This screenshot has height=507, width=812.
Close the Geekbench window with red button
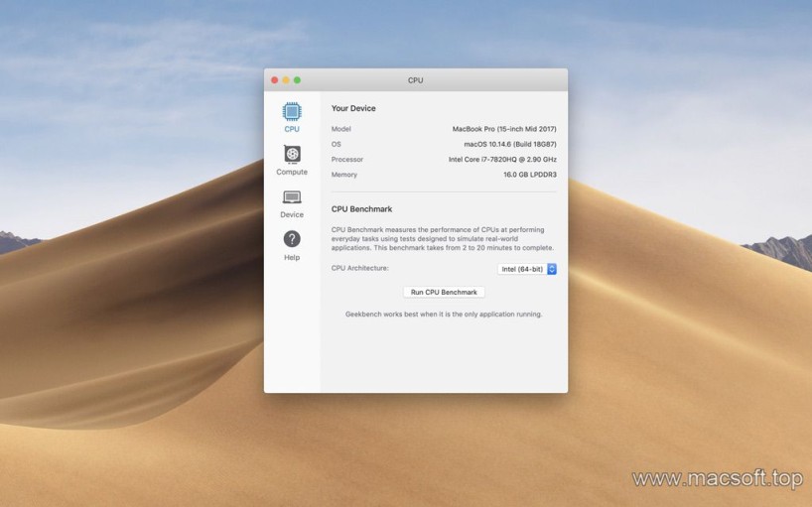[x=275, y=79]
